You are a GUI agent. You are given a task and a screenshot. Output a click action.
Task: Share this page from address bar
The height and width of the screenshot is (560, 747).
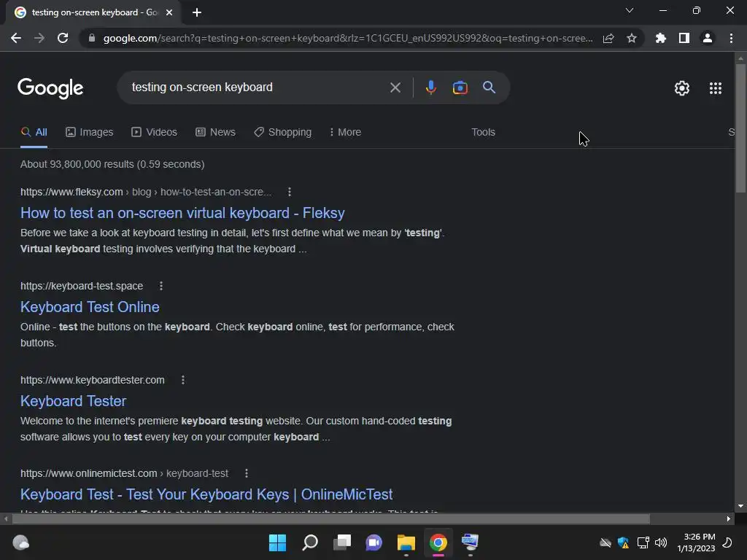click(x=608, y=38)
